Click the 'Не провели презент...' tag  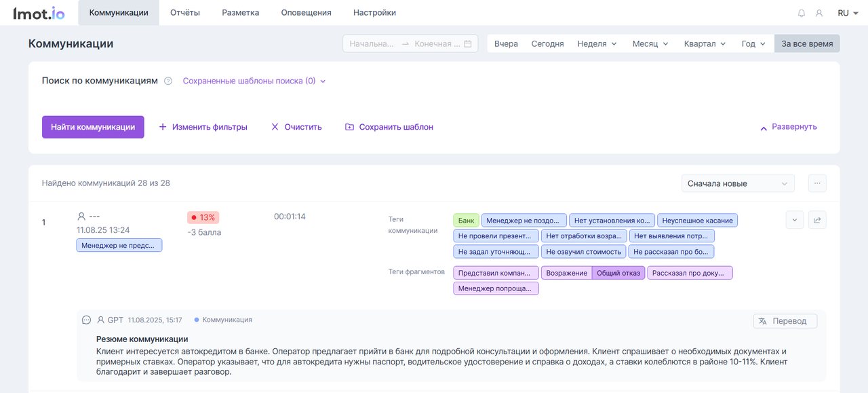pos(496,236)
